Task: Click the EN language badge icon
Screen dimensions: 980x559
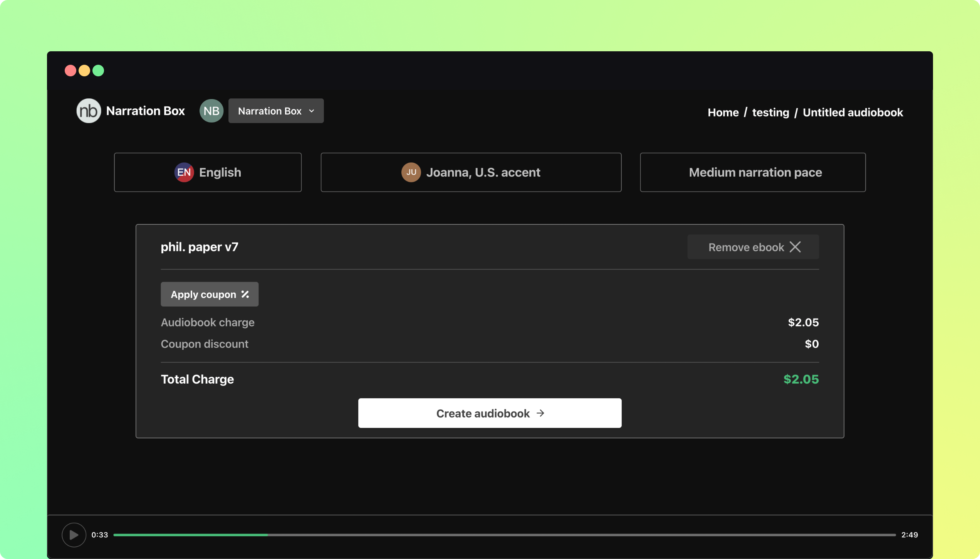Action: [184, 172]
